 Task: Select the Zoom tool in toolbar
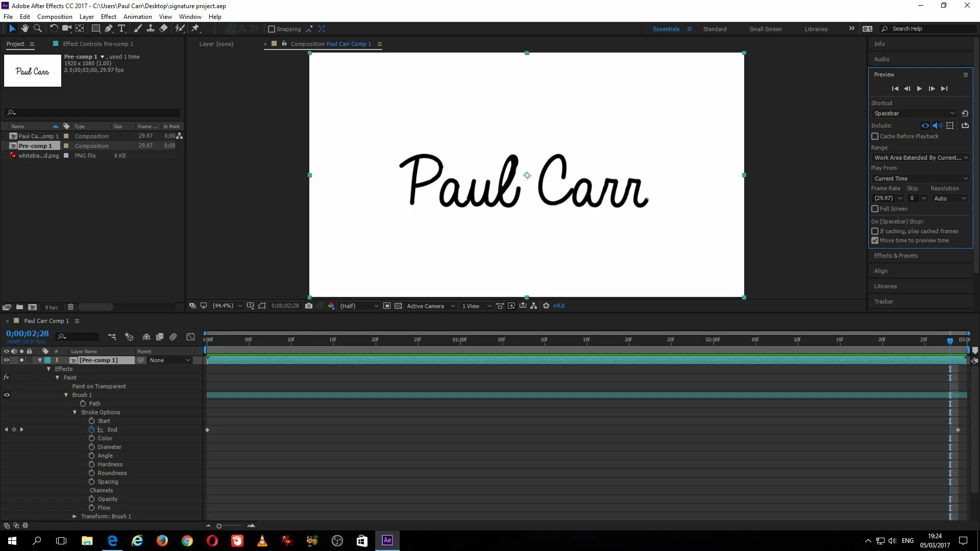[x=37, y=29]
